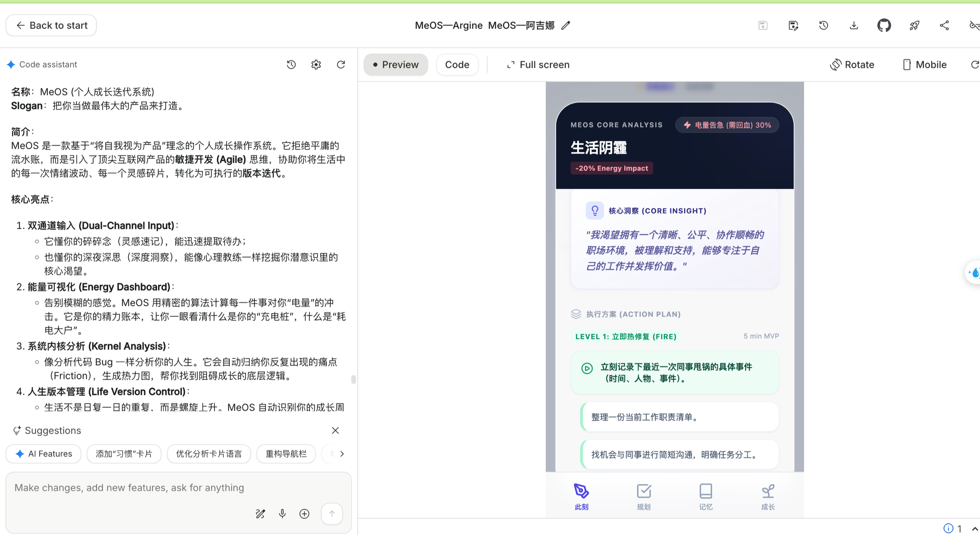This screenshot has height=535, width=980.
Task: Click the rocket deploy icon
Action: point(914,25)
